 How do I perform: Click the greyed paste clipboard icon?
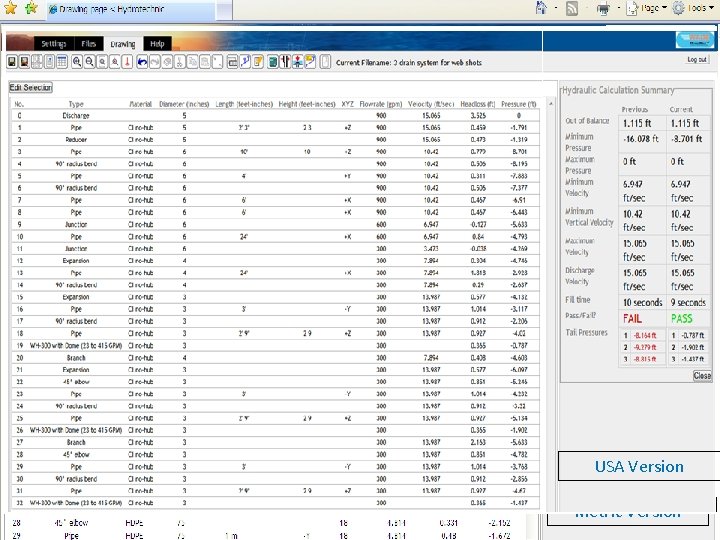(x=205, y=62)
